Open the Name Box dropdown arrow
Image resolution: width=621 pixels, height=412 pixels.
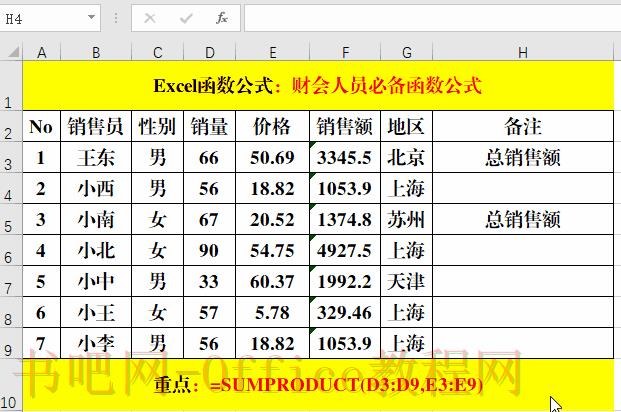coord(91,17)
